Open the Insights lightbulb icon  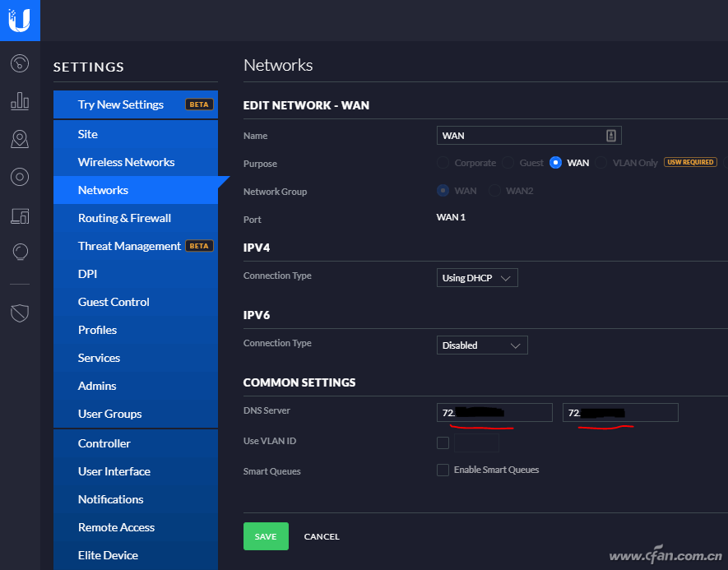pos(20,253)
